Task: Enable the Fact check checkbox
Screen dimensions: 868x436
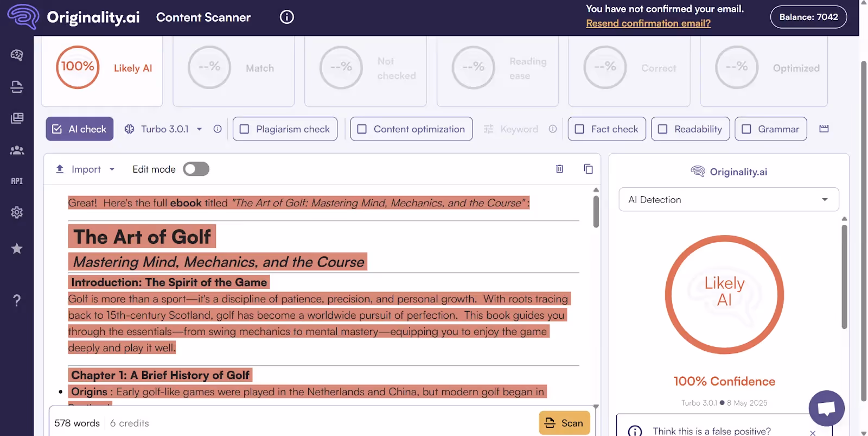Action: click(579, 129)
